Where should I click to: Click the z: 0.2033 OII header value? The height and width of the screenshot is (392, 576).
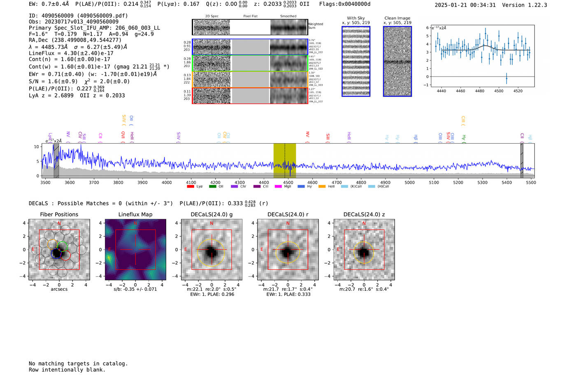282,4
